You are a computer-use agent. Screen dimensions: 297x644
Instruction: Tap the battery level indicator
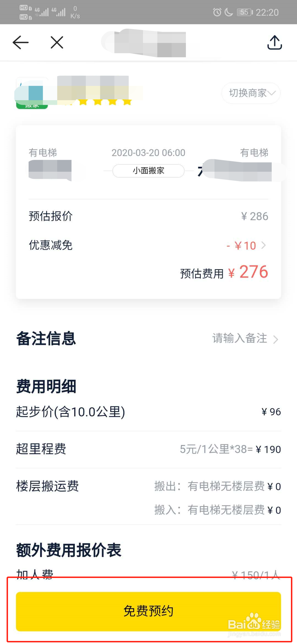point(244,12)
